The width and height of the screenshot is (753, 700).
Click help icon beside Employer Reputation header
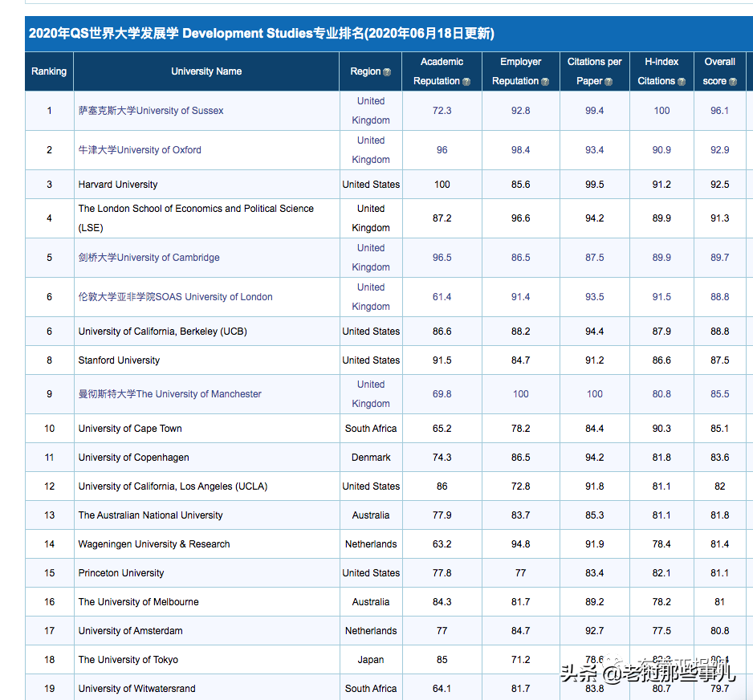(544, 82)
